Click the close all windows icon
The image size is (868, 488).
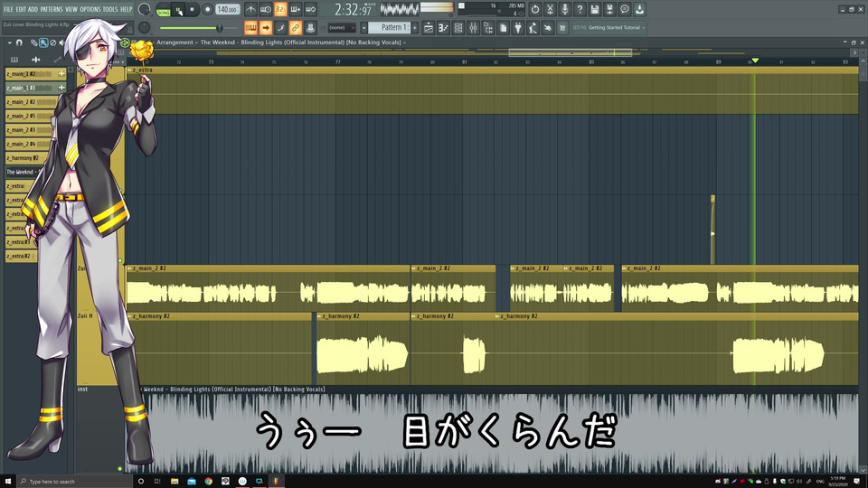pos(548,28)
